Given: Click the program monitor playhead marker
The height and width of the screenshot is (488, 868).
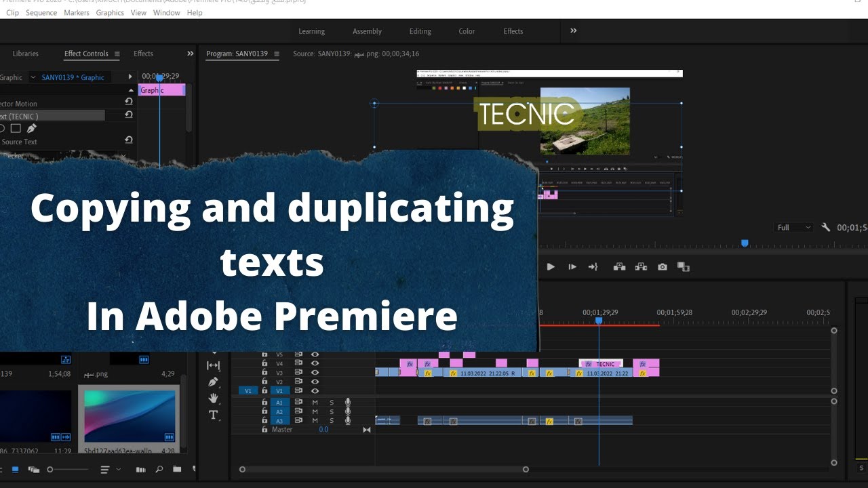Looking at the screenshot, I should pos(745,243).
